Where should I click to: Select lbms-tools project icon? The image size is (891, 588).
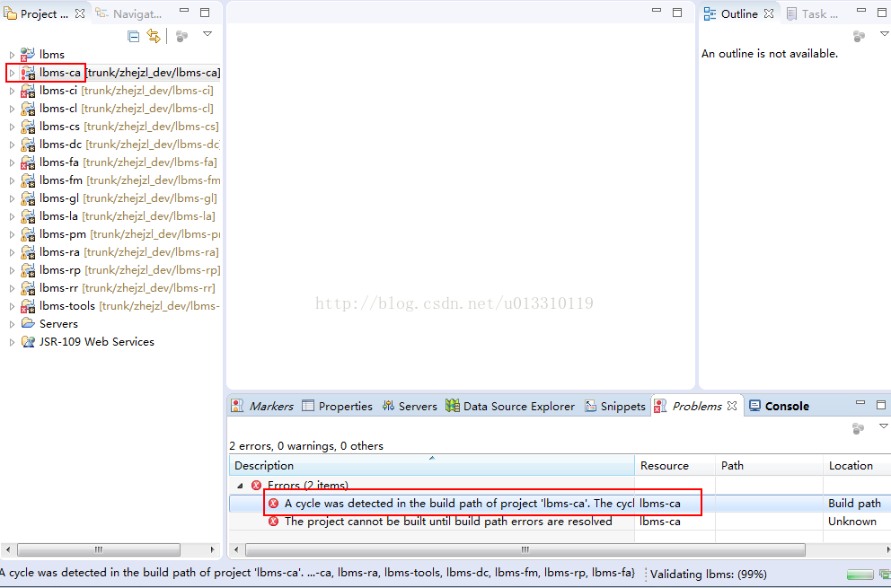28,306
